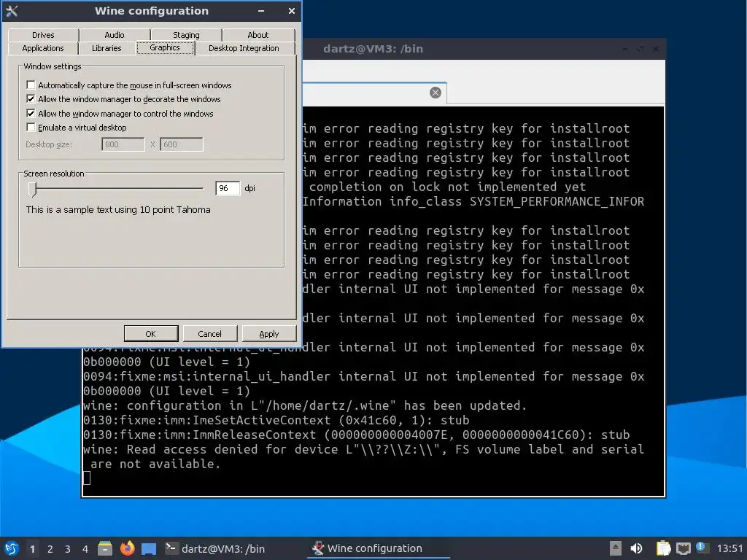Switch to the Applications tab
This screenshot has height=560, width=747.
(x=43, y=48)
